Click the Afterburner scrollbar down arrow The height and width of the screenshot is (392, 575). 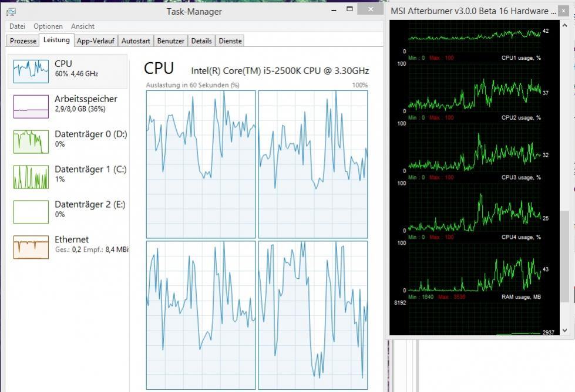click(565, 330)
